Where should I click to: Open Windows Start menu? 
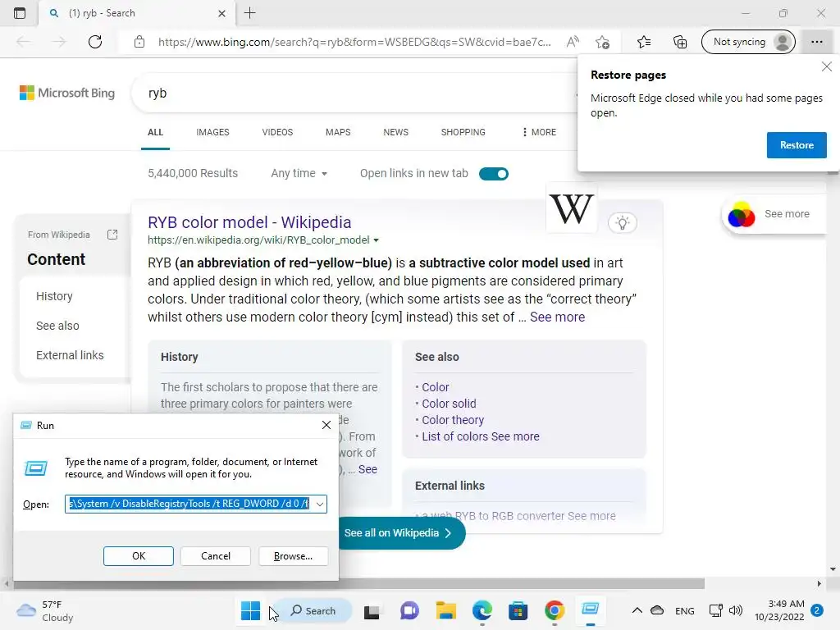point(250,610)
